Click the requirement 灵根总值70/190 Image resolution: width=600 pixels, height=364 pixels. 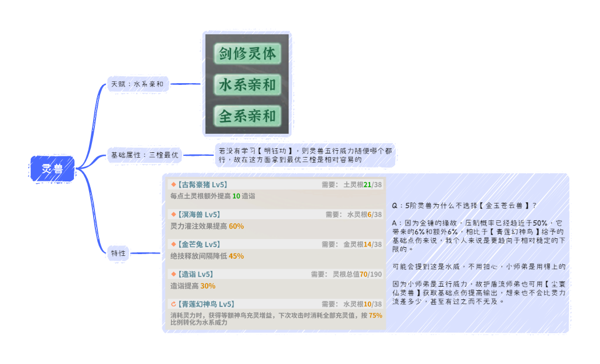357,274
